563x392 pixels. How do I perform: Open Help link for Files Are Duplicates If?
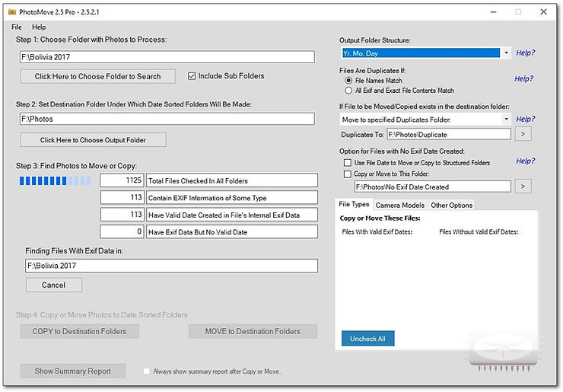point(524,78)
